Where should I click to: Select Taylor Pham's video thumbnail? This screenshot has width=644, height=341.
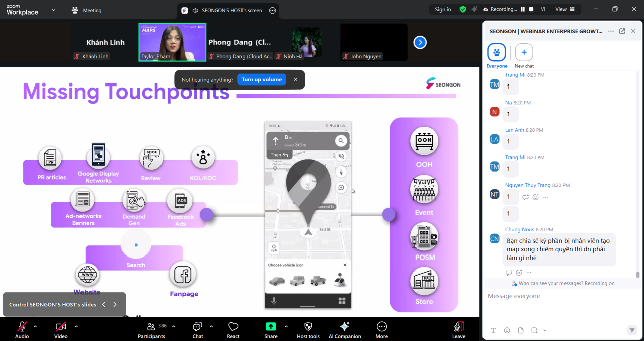tap(173, 42)
